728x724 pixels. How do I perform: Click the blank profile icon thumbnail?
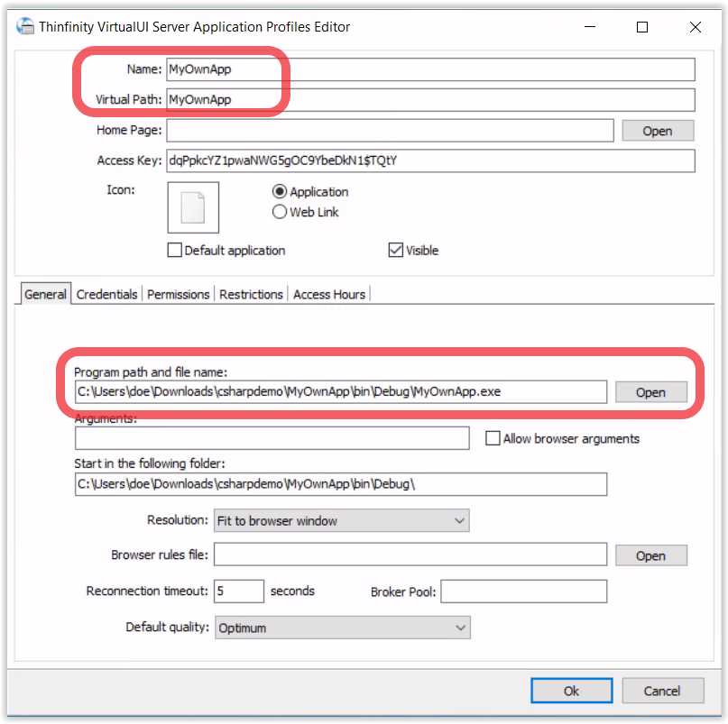(193, 207)
